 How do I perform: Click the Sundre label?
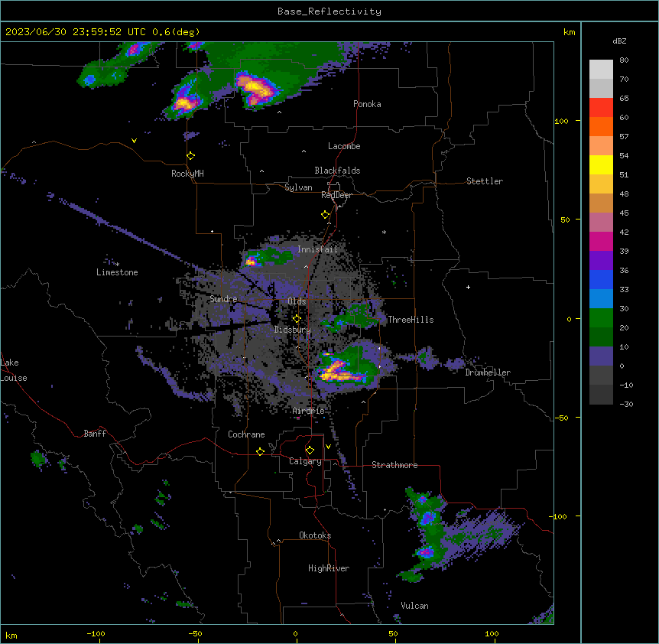point(223,299)
